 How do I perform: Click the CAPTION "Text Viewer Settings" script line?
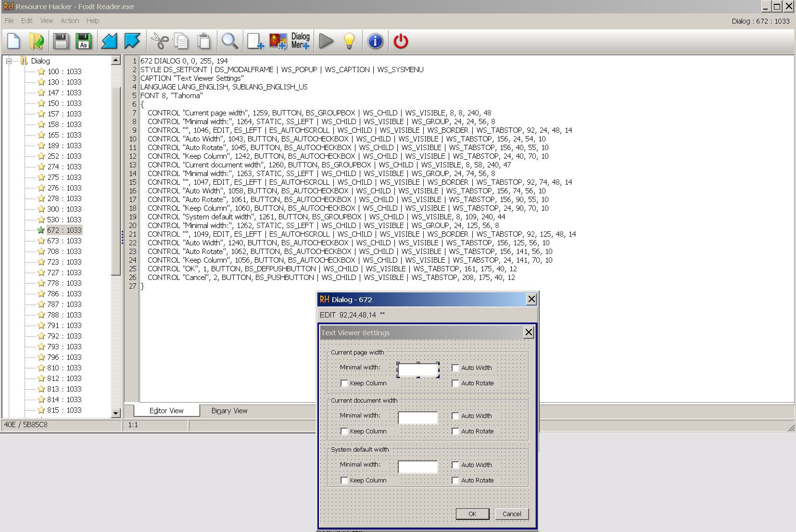click(192, 78)
